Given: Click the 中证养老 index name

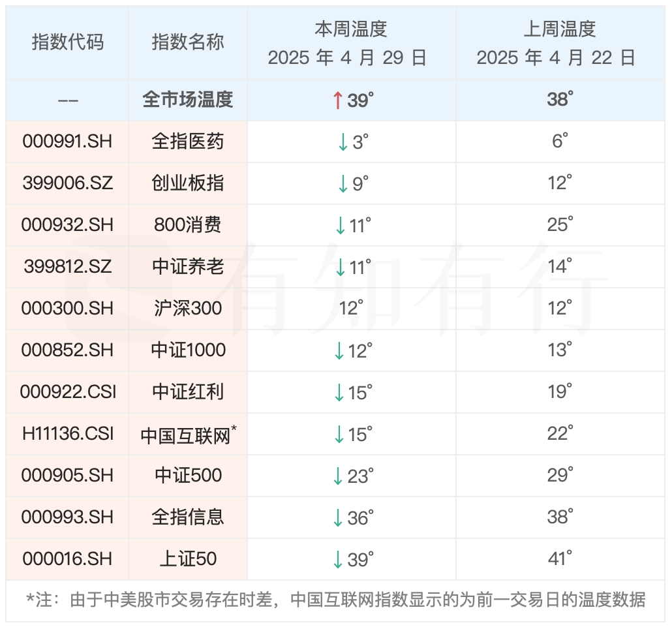Looking at the screenshot, I should pos(188,266).
